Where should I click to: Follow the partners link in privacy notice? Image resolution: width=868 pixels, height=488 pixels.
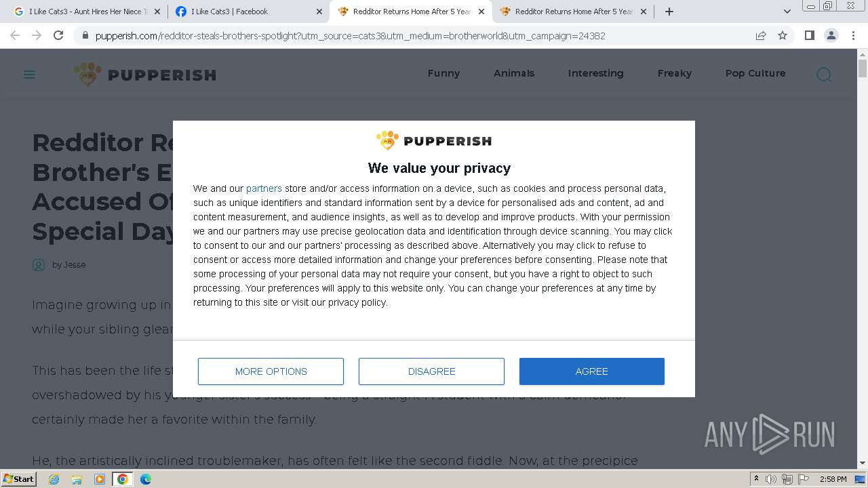[264, 188]
